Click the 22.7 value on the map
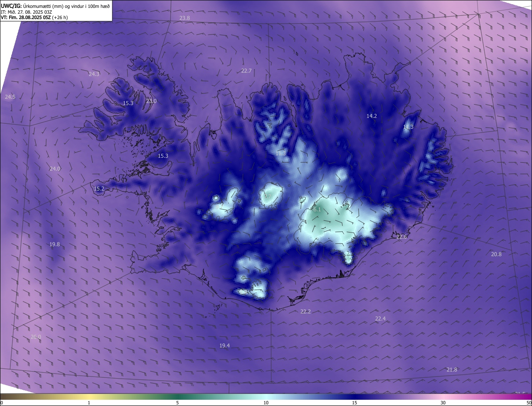Screen dimensions: 532x406 pos(246,71)
